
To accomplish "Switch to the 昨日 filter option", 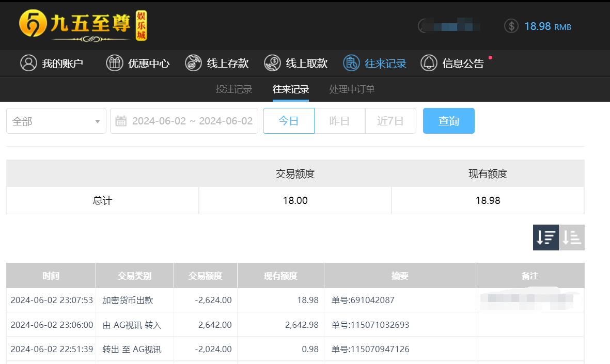I will [339, 121].
